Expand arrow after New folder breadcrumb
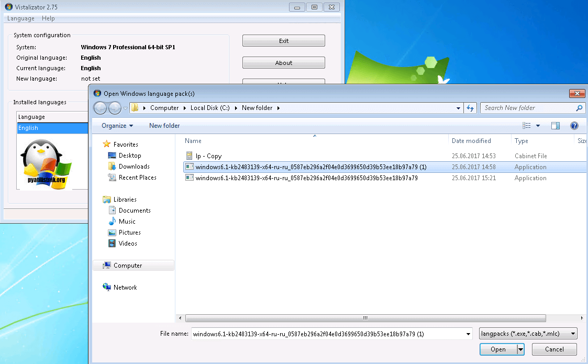Screen dimensions: 588x364 coord(278,108)
